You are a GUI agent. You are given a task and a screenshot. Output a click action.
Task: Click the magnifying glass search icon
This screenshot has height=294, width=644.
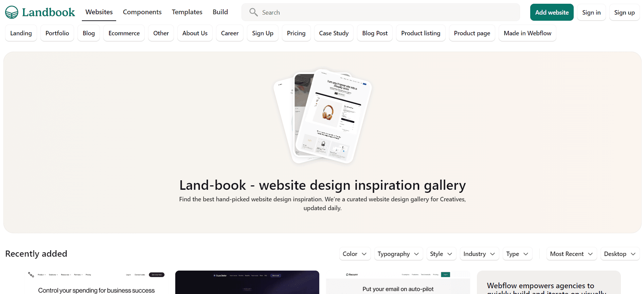pos(253,12)
